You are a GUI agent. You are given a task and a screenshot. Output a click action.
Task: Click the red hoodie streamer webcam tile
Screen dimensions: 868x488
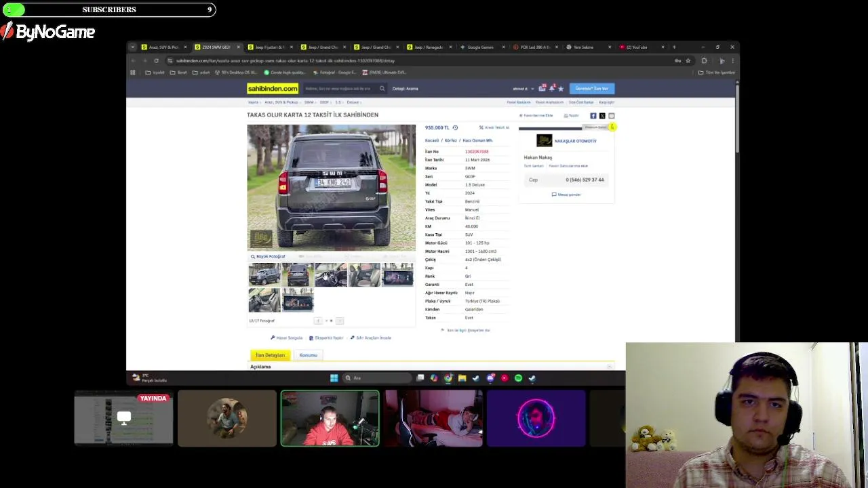coord(330,418)
